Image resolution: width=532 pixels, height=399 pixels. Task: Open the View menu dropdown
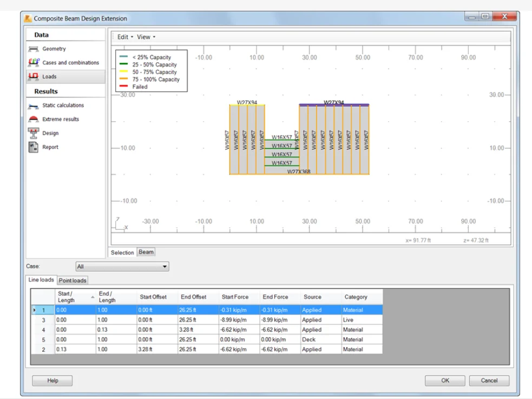point(146,37)
